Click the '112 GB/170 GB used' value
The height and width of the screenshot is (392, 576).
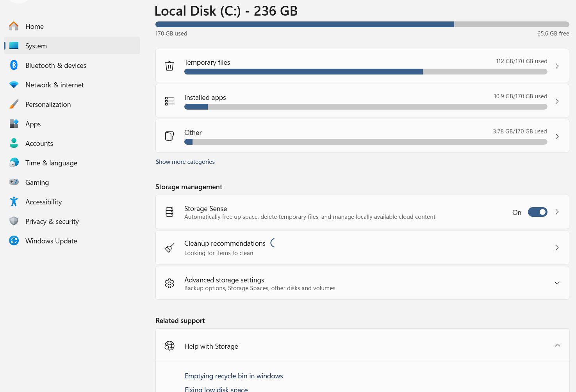coord(522,61)
